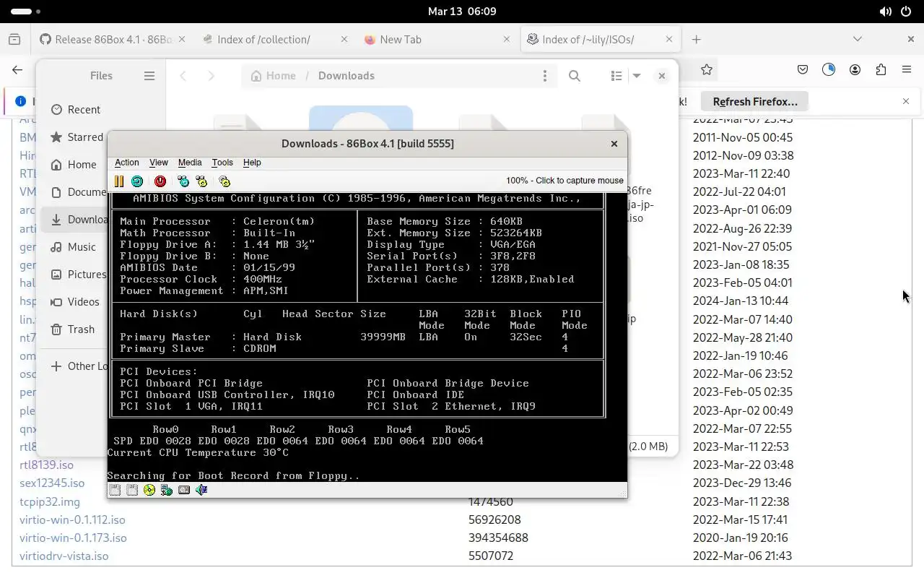Screen dimensions: 924x578
Task: Click Home in the Files path bar
Action: pyautogui.click(x=273, y=76)
